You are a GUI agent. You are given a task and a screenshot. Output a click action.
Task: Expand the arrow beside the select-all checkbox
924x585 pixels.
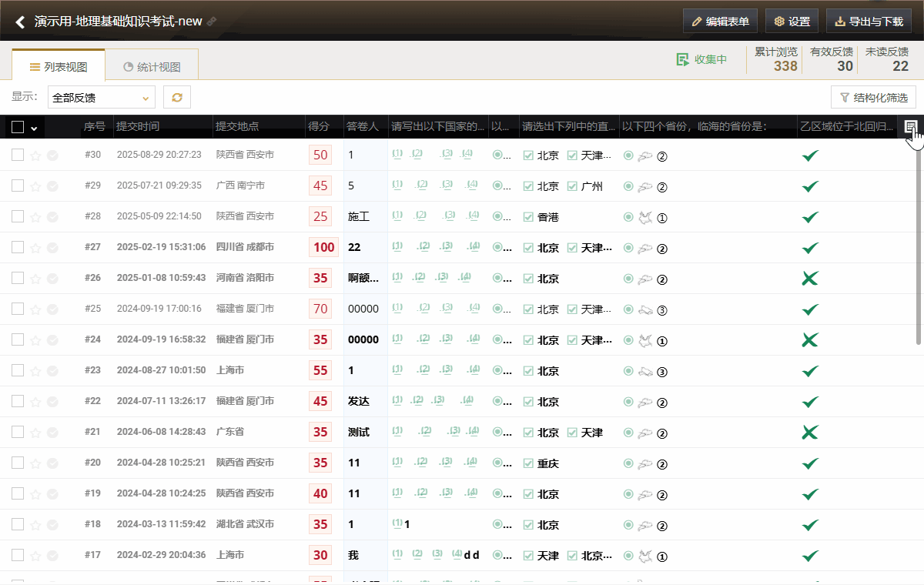pos(34,128)
